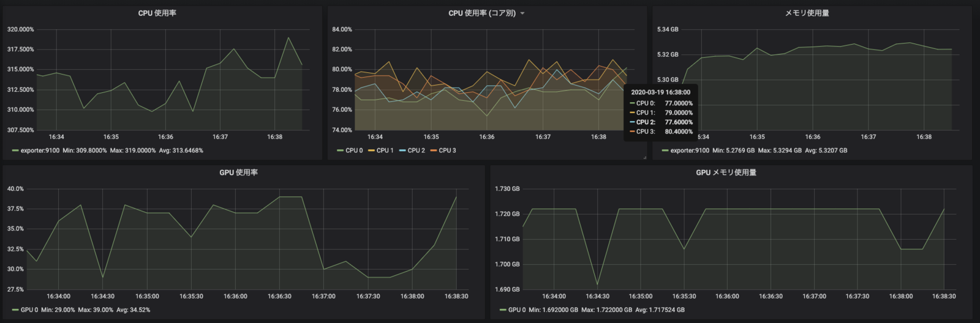This screenshot has width=980, height=323.
Task: Open the GPU 使用率 panel title menu
Action: point(239,173)
